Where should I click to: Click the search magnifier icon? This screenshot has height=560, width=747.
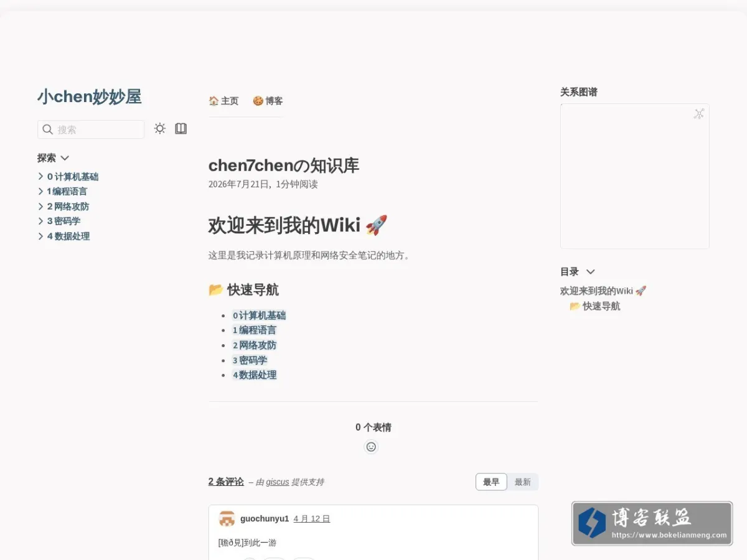pos(47,129)
